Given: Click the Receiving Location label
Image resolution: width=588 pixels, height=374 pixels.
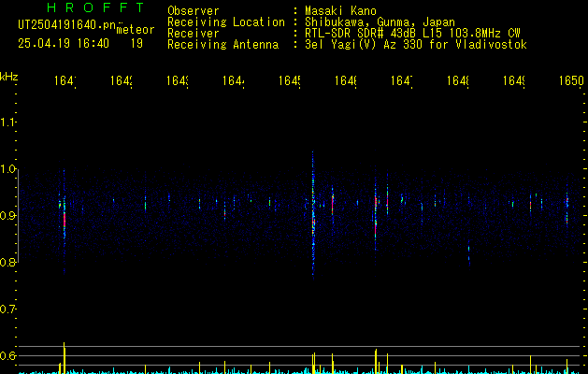Looking at the screenshot, I should 226,22.
